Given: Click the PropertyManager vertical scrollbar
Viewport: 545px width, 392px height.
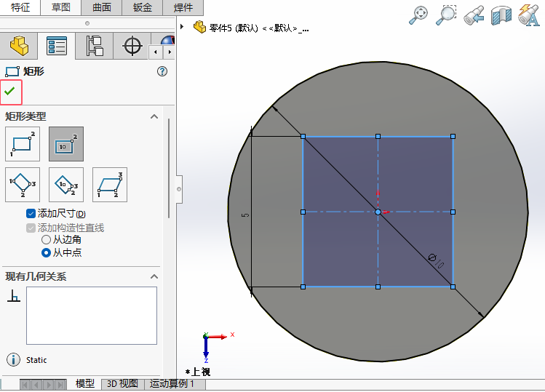Looking at the screenshot, I should click(x=169, y=169).
